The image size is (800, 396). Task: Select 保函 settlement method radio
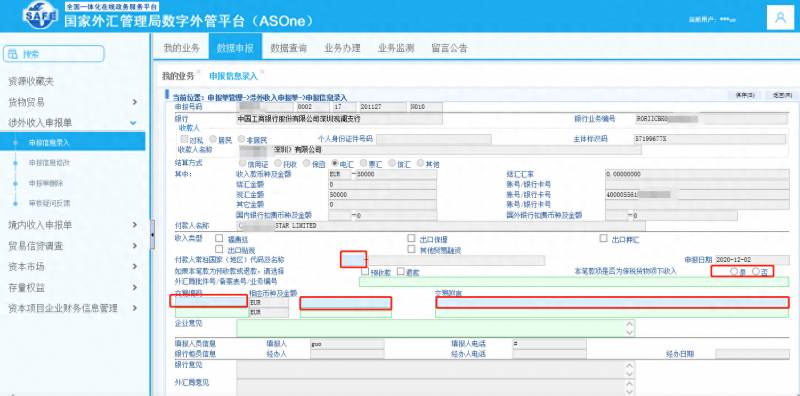point(306,163)
